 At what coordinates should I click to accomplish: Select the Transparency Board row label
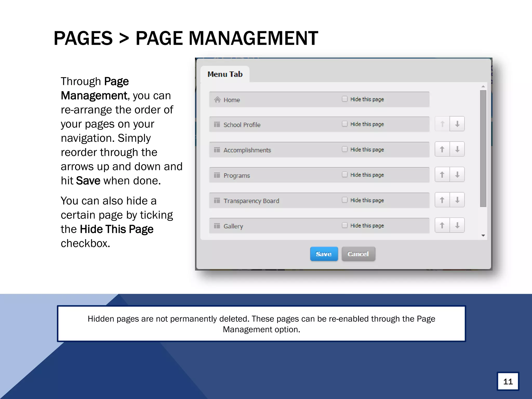[x=251, y=201]
